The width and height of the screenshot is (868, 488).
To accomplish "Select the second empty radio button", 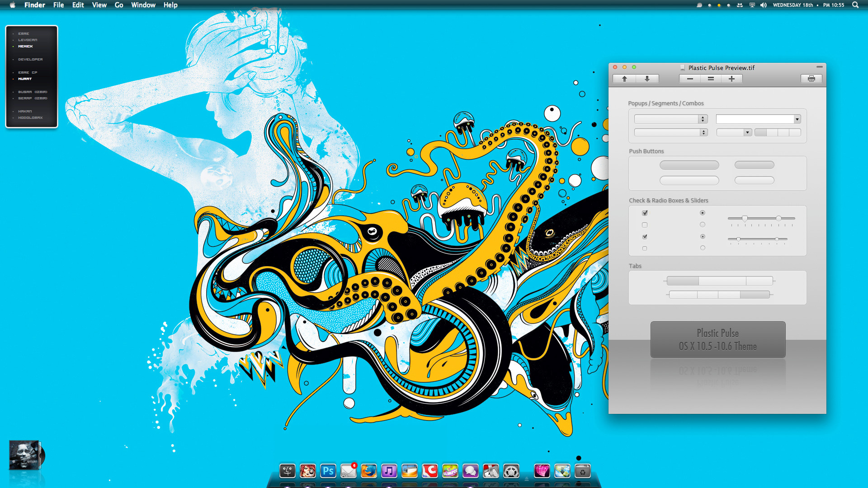I will 703,225.
